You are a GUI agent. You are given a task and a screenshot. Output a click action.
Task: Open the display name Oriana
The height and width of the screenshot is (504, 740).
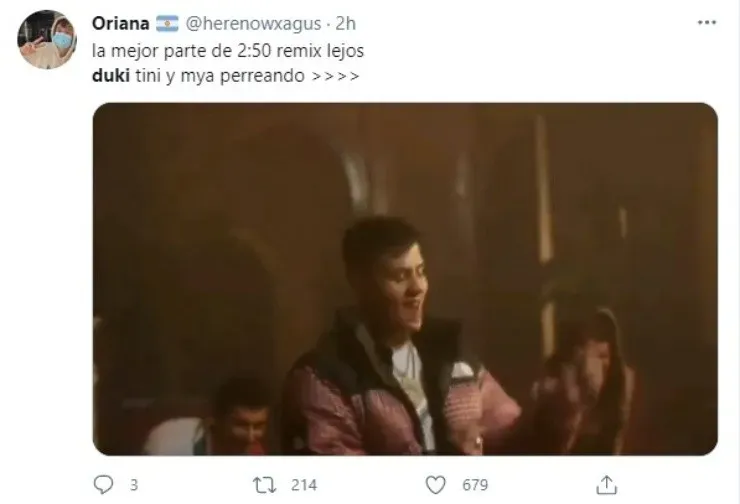[x=120, y=23]
